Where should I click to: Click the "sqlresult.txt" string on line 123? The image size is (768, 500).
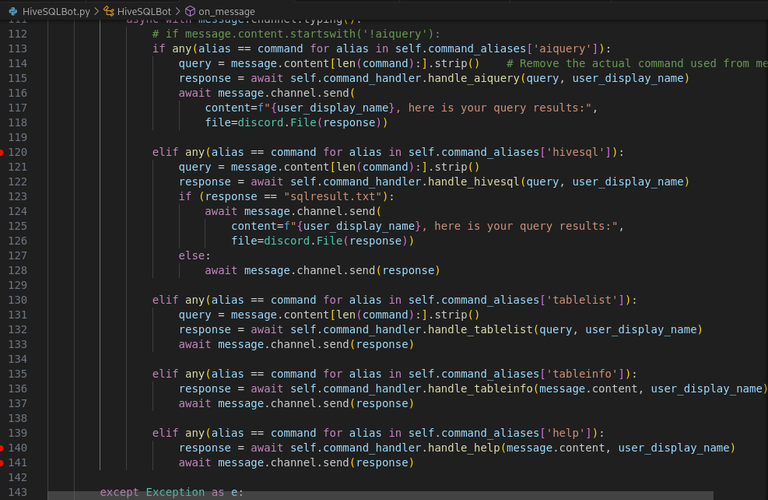click(x=333, y=197)
